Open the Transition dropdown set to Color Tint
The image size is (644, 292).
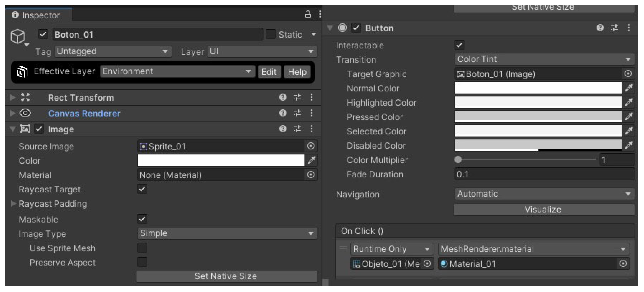coord(544,59)
